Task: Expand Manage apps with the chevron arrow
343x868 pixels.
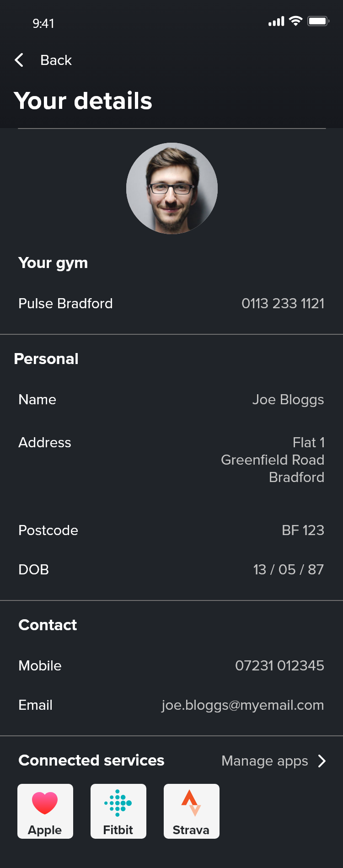Action: 322,761
